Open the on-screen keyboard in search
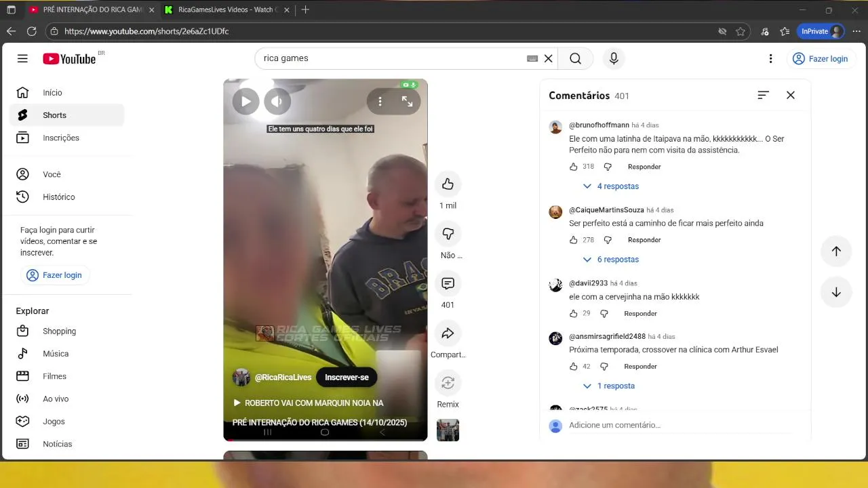 coord(532,58)
